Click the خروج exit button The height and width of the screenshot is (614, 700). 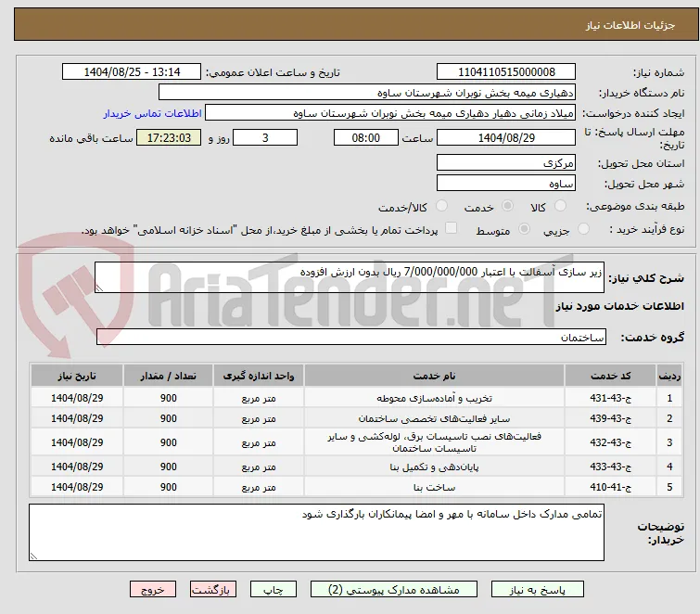(153, 590)
